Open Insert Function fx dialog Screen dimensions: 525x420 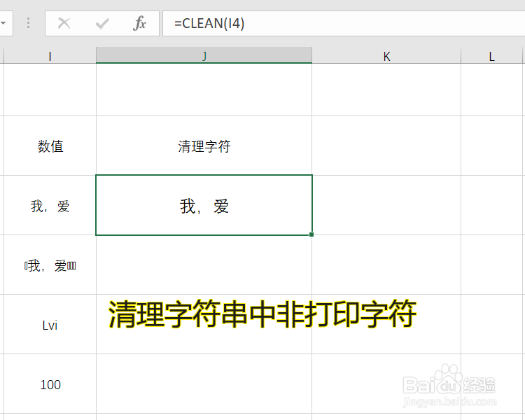pyautogui.click(x=139, y=23)
